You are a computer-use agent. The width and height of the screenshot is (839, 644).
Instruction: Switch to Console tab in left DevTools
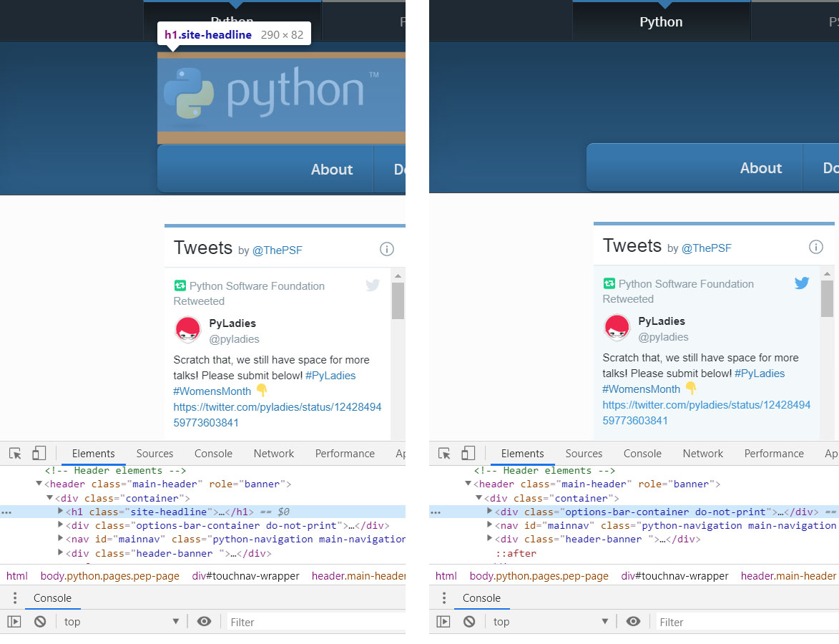(x=213, y=454)
